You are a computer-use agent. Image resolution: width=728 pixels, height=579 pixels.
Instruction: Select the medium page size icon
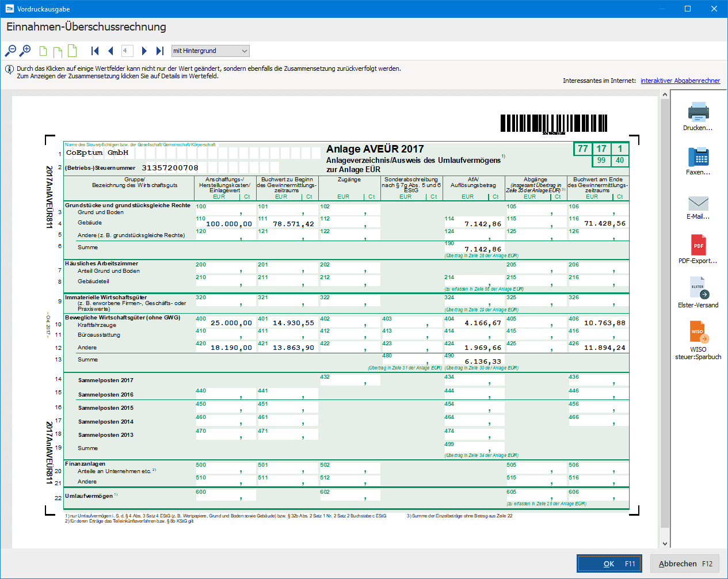(x=58, y=52)
